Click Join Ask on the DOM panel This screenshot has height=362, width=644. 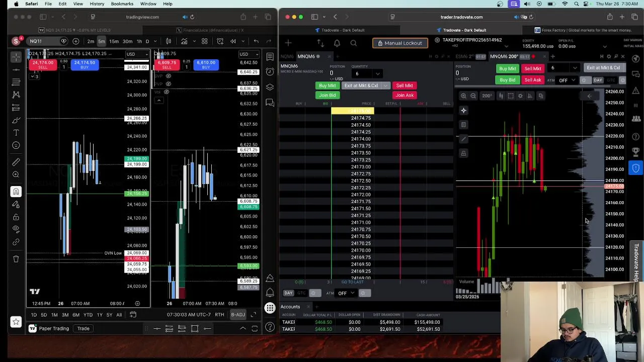coord(405,95)
